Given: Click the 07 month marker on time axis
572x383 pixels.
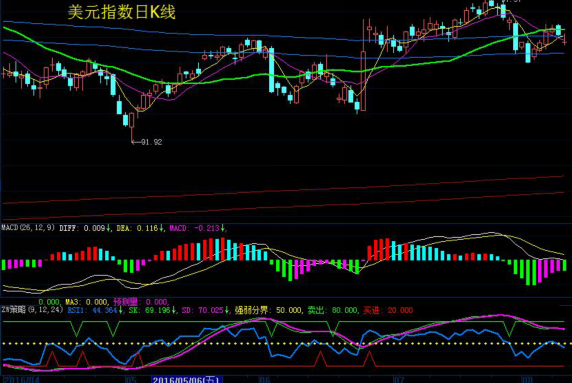Looking at the screenshot, I should coord(398,380).
